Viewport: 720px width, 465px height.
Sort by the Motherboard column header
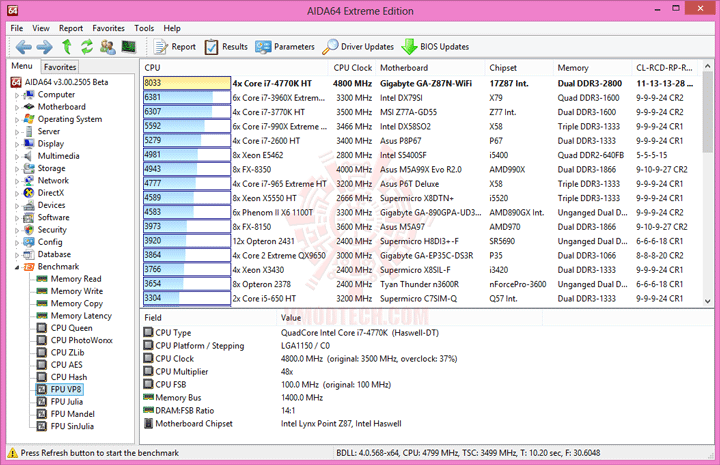(430, 68)
